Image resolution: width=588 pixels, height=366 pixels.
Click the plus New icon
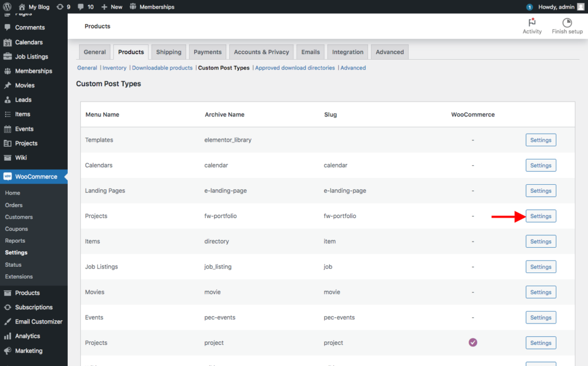[105, 7]
